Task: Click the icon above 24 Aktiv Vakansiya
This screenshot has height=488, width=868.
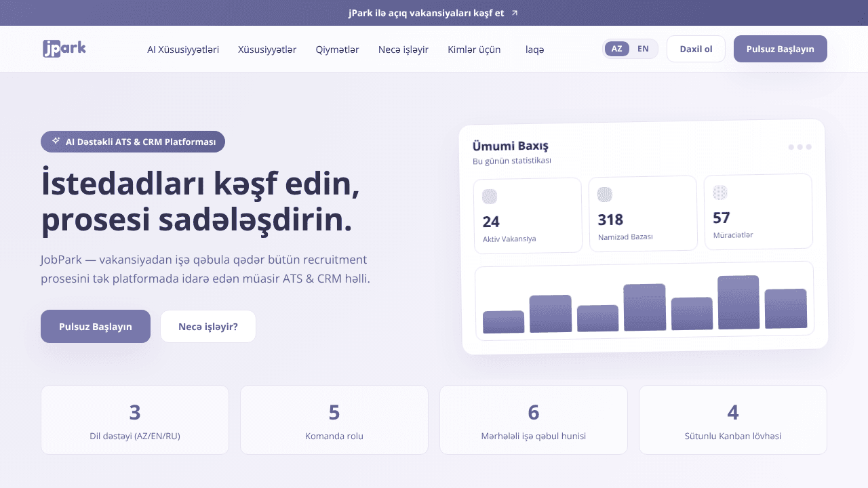Action: pos(490,197)
